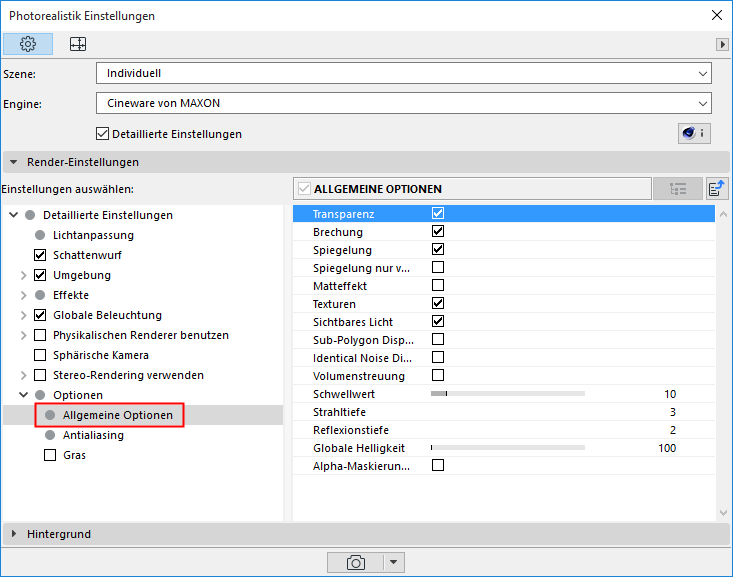This screenshot has height=577, width=733.
Task: Select Effekte in the tree
Action: (x=71, y=296)
